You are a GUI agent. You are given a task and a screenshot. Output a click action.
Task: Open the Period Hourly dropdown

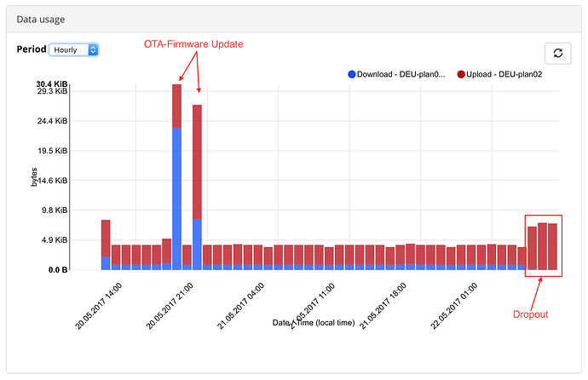point(74,49)
